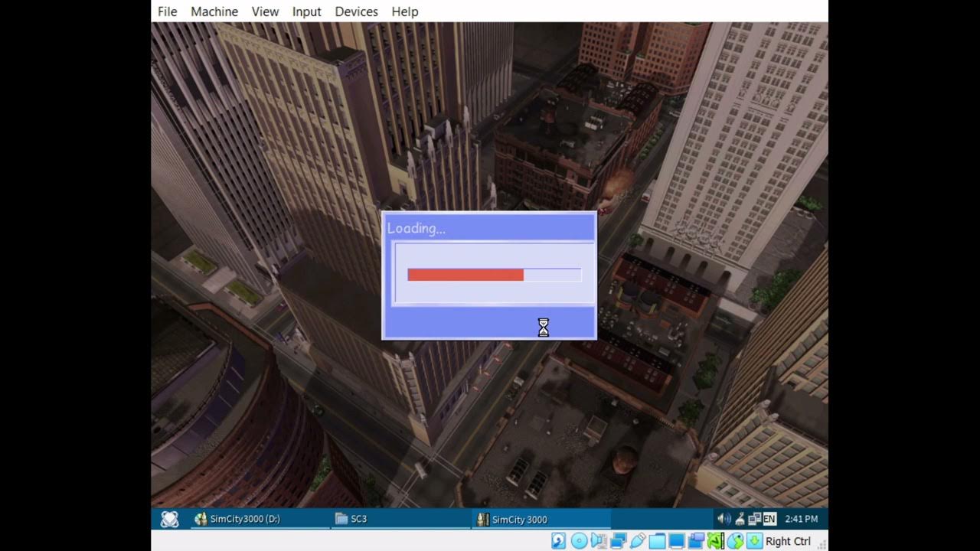Click the 2:41 PM clock
The width and height of the screenshot is (980, 551).
(801, 519)
